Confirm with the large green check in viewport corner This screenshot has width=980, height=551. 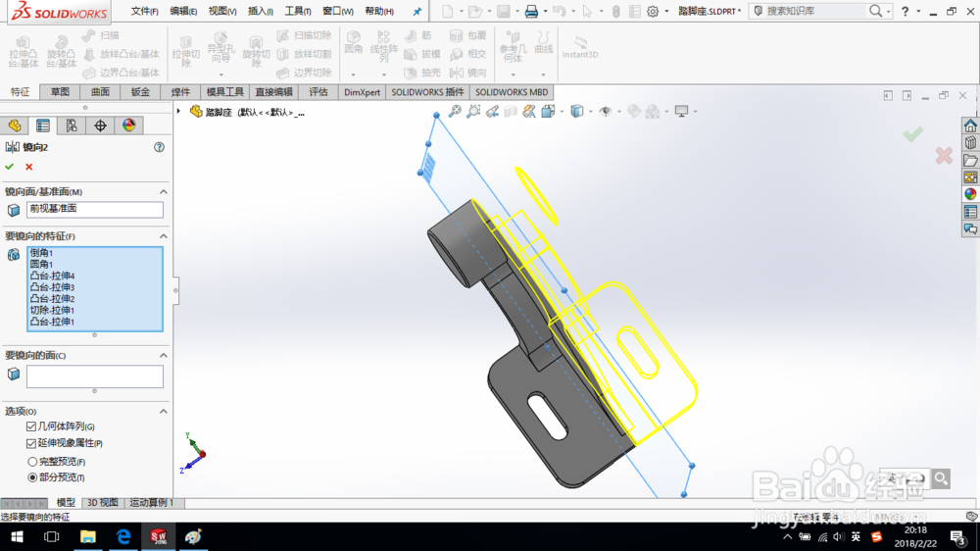913,134
